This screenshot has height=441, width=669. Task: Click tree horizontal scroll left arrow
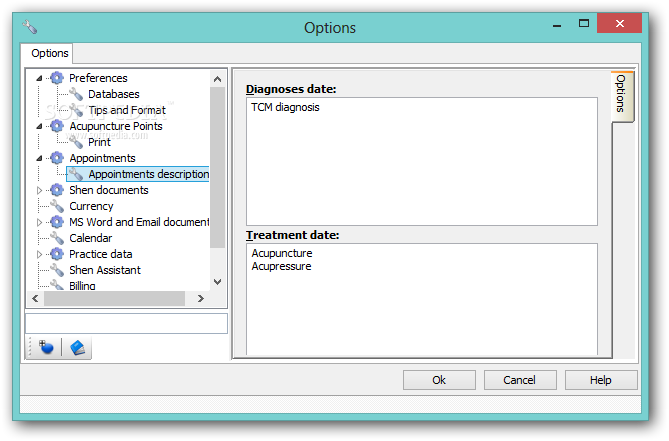[35, 299]
